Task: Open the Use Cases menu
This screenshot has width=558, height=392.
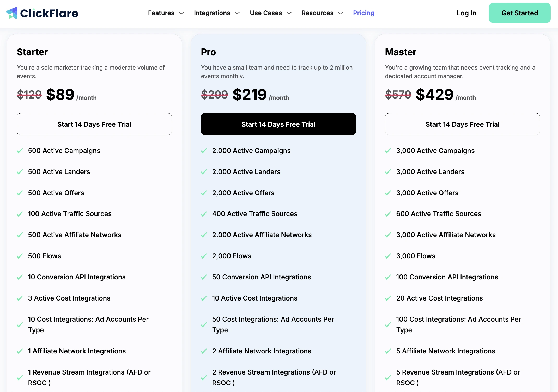Action: [x=266, y=13]
